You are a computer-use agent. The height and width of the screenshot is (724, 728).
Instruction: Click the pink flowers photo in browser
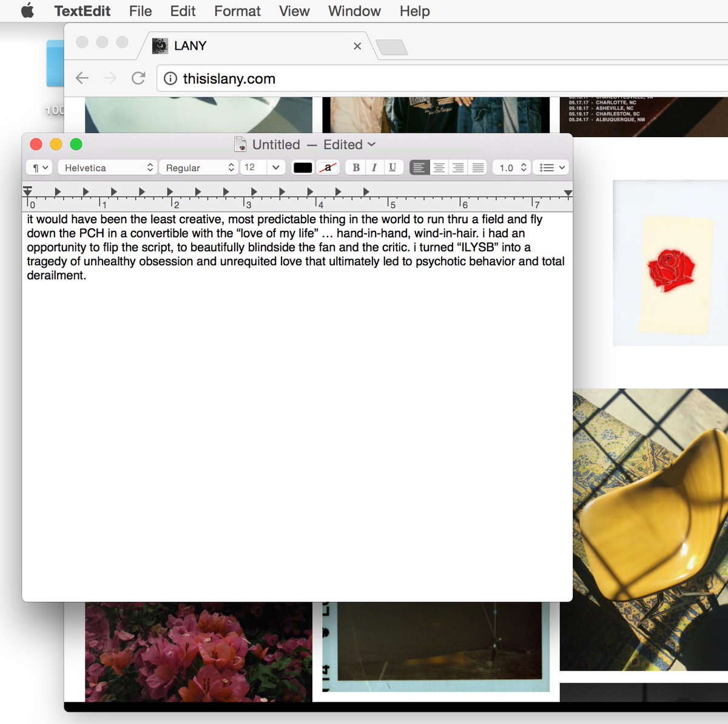pos(198,652)
